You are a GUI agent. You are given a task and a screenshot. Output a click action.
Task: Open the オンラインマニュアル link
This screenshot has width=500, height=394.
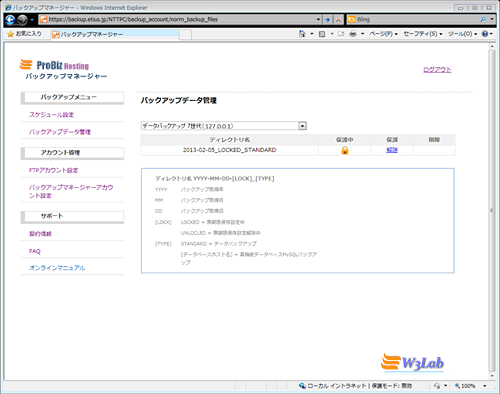click(57, 268)
